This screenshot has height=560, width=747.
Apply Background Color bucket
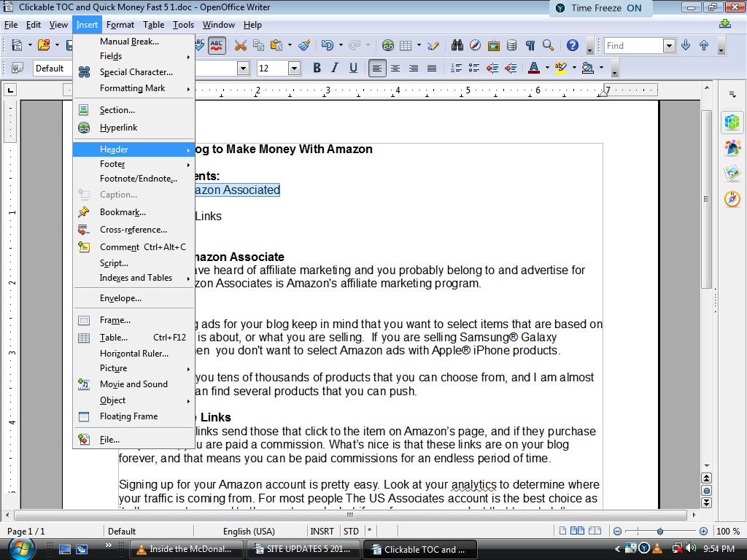coord(588,68)
